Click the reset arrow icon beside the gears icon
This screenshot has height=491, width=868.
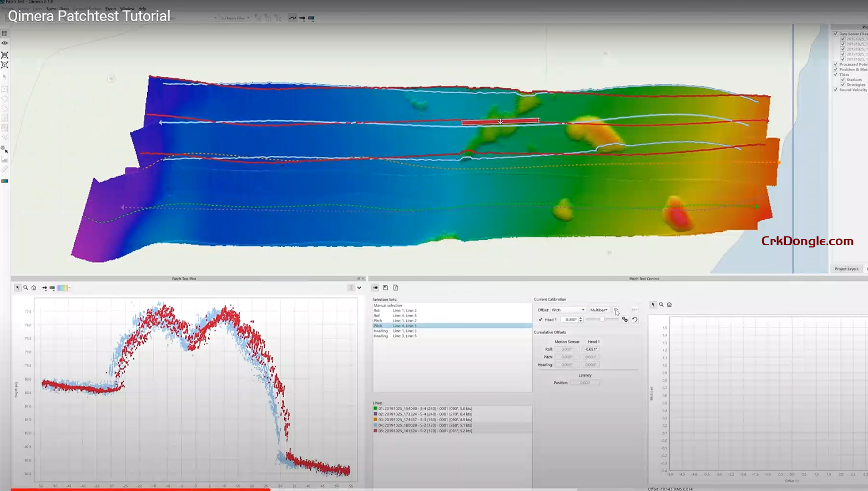(x=635, y=320)
